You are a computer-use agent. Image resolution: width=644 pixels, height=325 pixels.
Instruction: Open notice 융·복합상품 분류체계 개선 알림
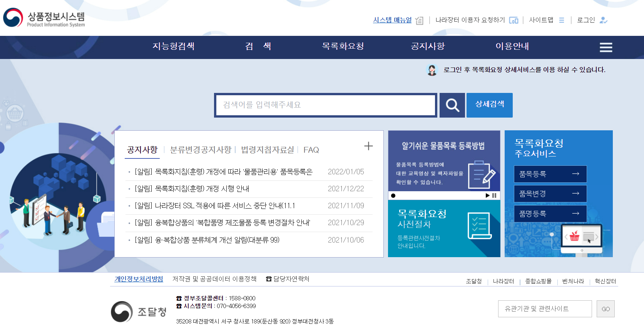tap(207, 240)
